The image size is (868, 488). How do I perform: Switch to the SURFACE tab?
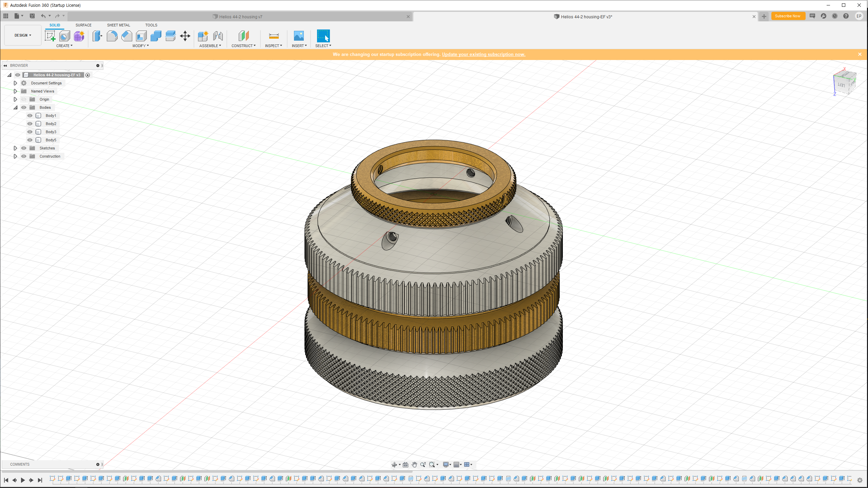[83, 25]
